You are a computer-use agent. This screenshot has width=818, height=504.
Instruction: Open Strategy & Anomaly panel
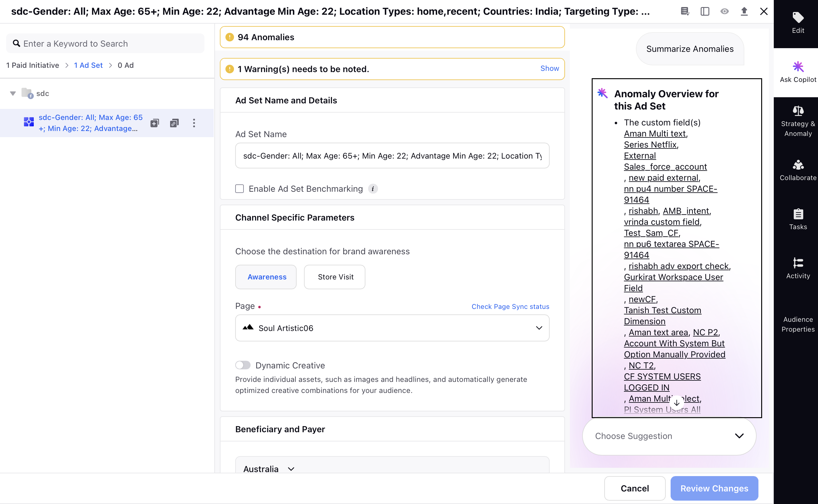[x=798, y=121]
